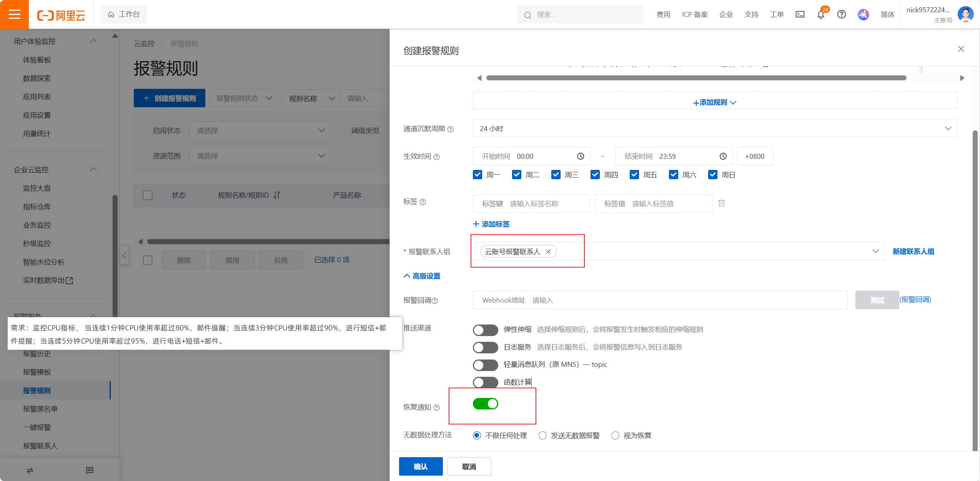Delete the tag row with trash icon
Image resolution: width=980 pixels, height=481 pixels.
coord(721,203)
